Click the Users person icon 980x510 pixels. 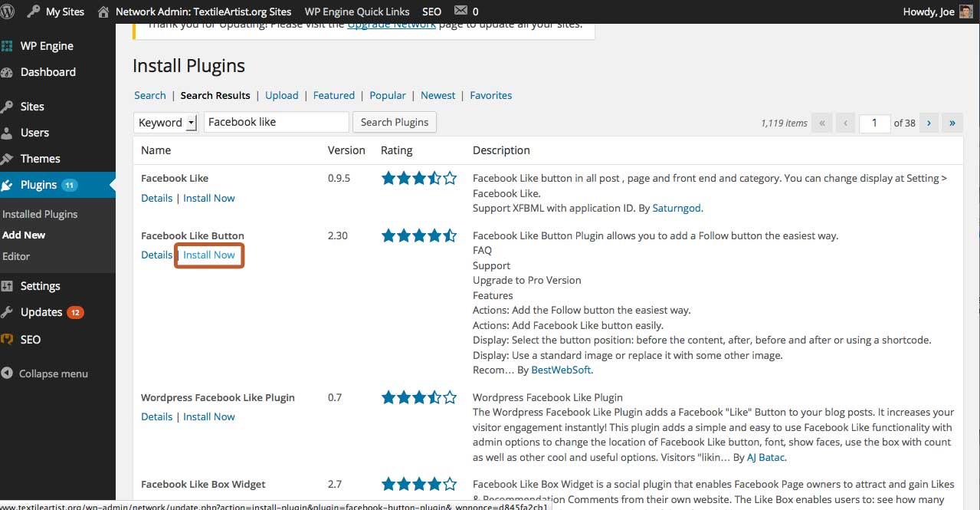point(7,133)
